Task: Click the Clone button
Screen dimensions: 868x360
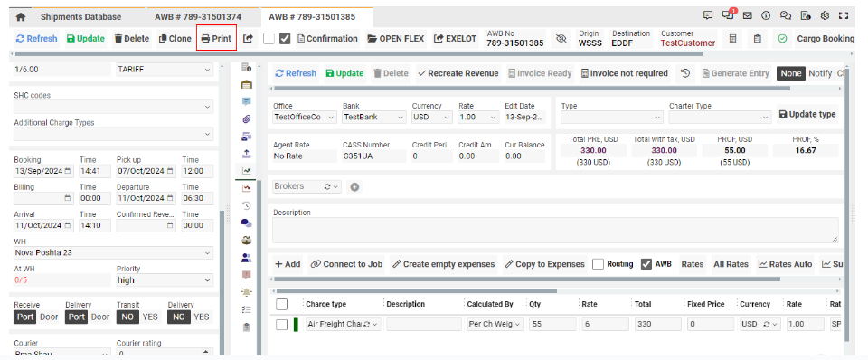Action: coord(175,39)
